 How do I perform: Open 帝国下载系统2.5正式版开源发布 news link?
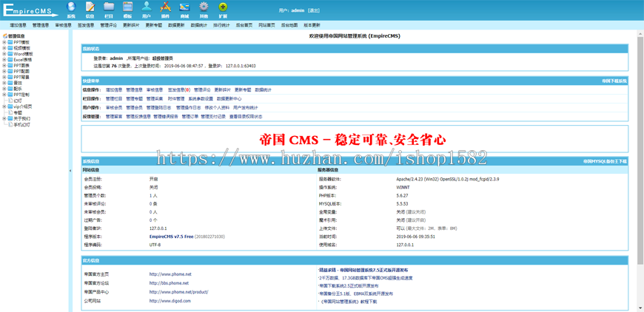pos(349,286)
